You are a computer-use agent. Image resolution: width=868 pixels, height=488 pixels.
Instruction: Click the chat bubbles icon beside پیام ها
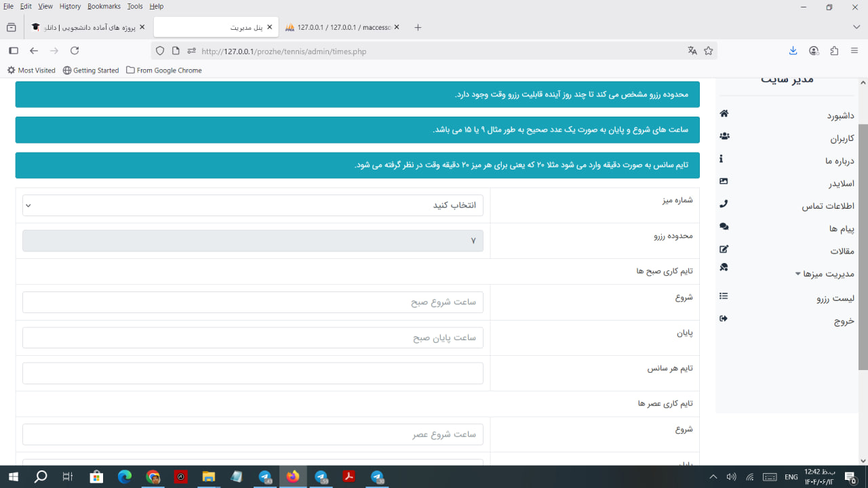coord(724,226)
